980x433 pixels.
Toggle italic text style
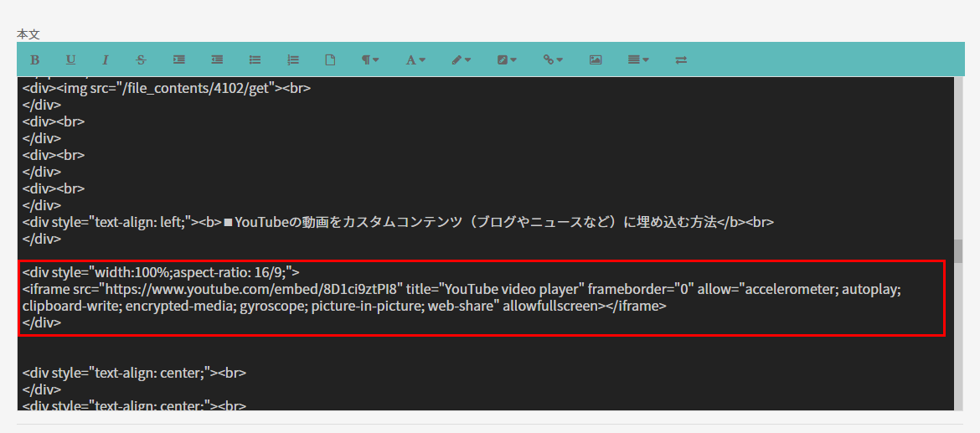106,60
